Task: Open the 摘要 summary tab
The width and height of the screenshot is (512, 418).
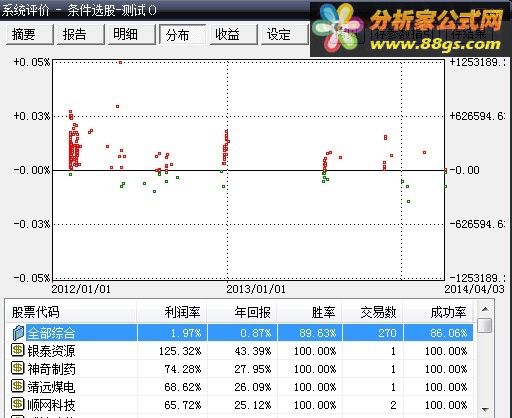Action: point(29,34)
